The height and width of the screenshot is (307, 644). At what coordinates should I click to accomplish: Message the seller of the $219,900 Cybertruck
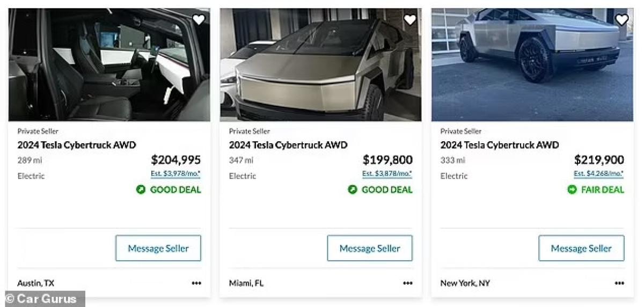581,248
